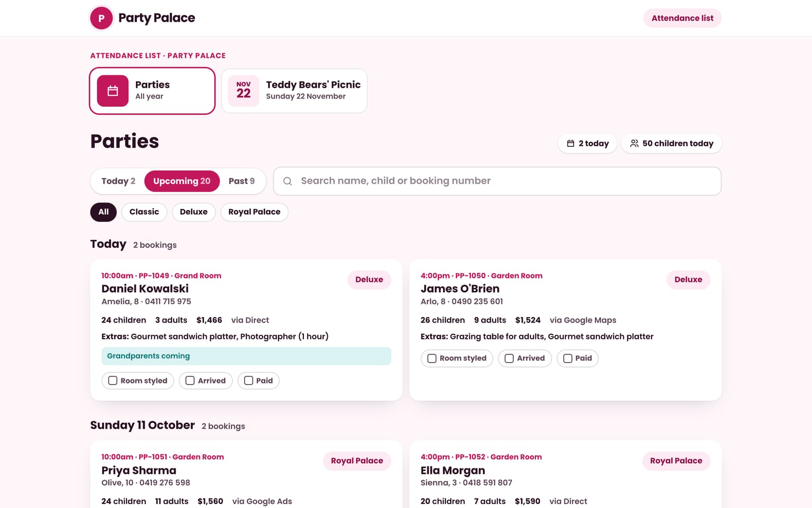Check Paid on Daniel Kowalski booking
Screen dimensions: 812x508
258,381
